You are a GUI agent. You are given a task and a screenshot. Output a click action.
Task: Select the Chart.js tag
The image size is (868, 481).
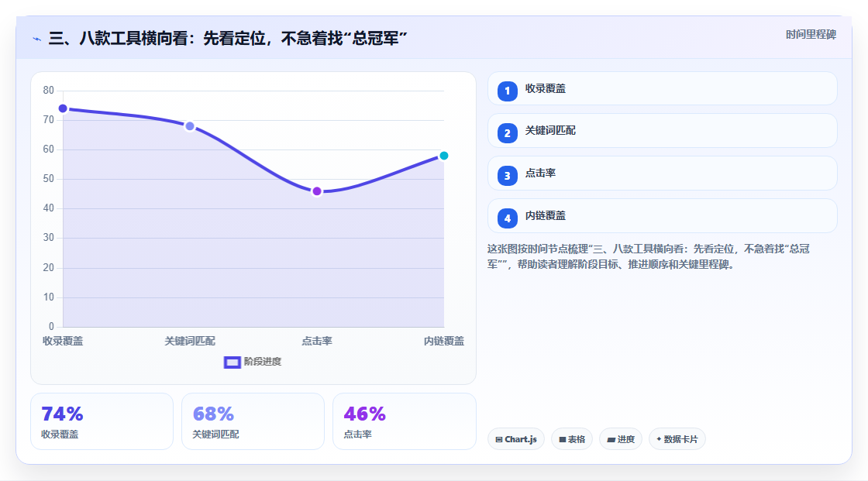click(x=516, y=439)
